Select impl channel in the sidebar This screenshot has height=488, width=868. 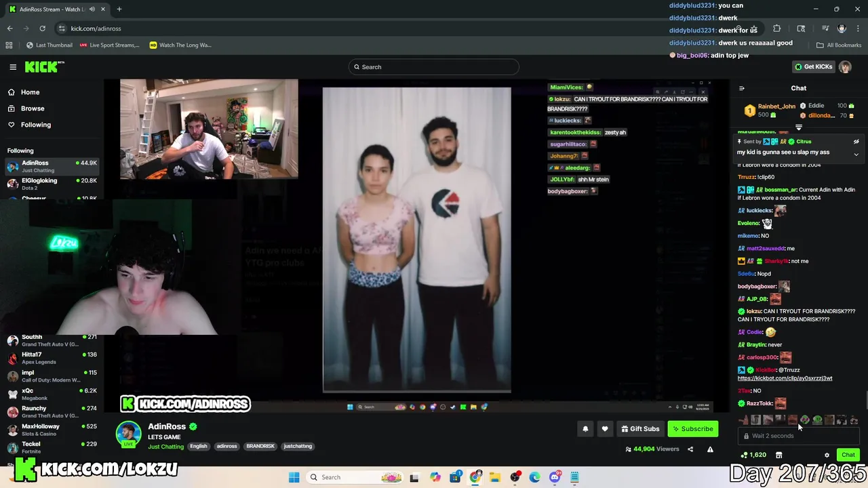point(52,375)
